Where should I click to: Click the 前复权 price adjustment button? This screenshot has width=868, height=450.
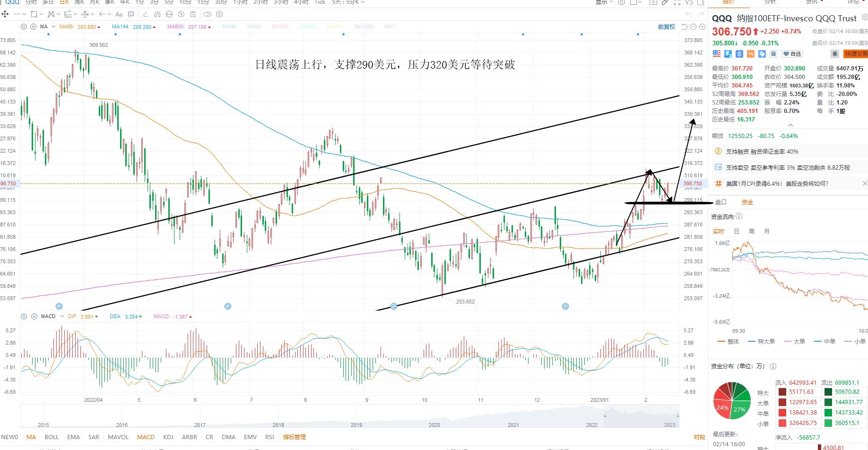click(x=667, y=27)
